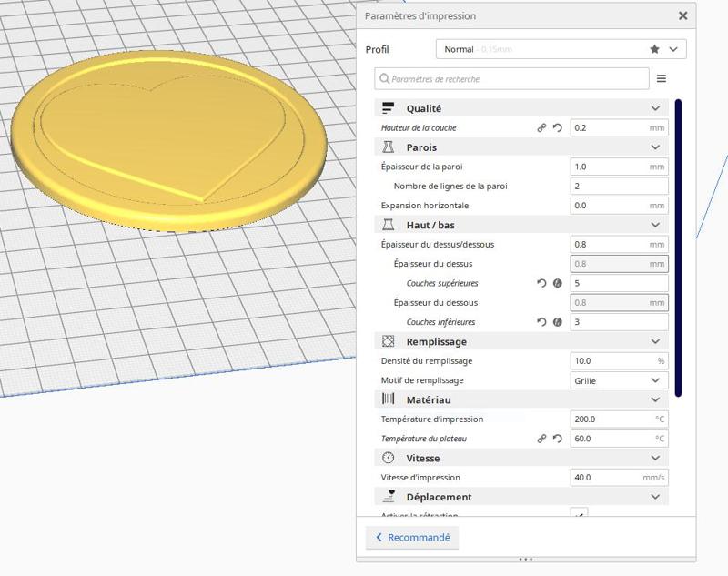Viewport: 728px width, 576px height.
Task: Edit the Couches inférieures value 3
Action: 619,322
